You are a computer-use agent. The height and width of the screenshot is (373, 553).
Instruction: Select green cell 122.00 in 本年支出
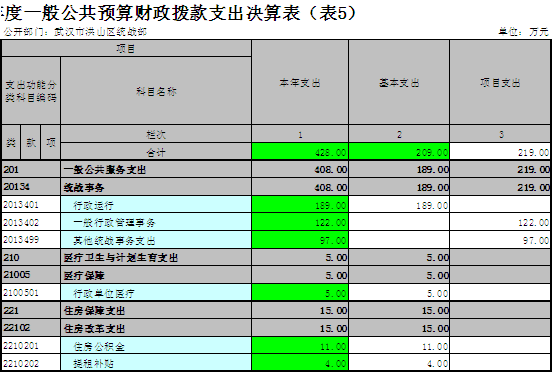(x=300, y=222)
